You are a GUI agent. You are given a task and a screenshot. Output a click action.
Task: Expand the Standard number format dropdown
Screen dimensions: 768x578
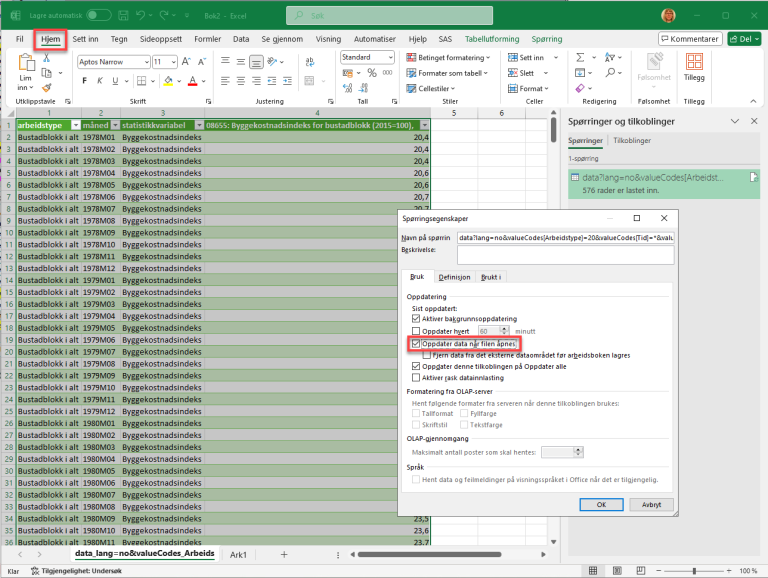pyautogui.click(x=391, y=58)
